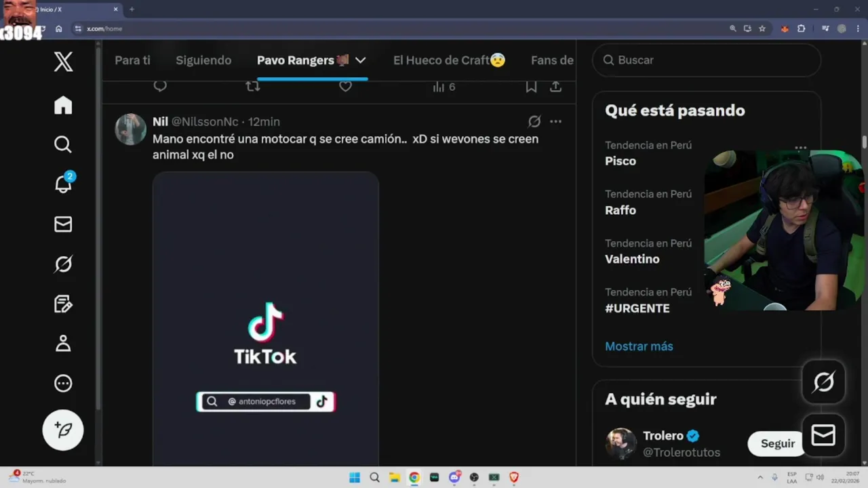Open the 12min timestamp of Nil's post
Image resolution: width=868 pixels, height=488 pixels.
pyautogui.click(x=264, y=121)
